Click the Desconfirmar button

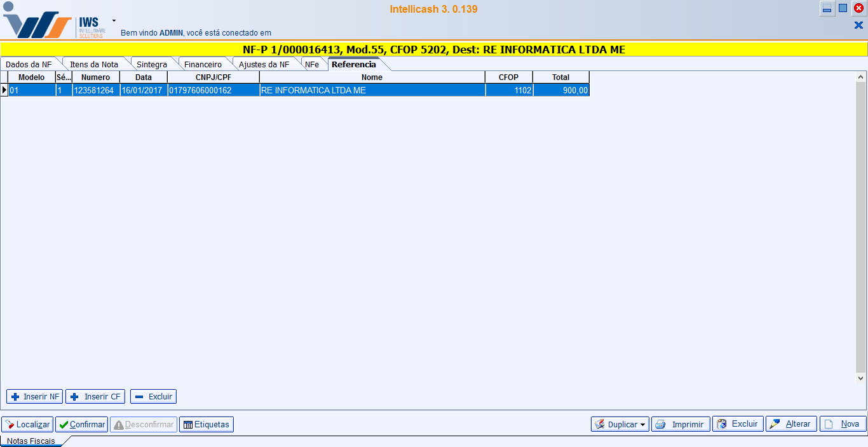pos(144,424)
